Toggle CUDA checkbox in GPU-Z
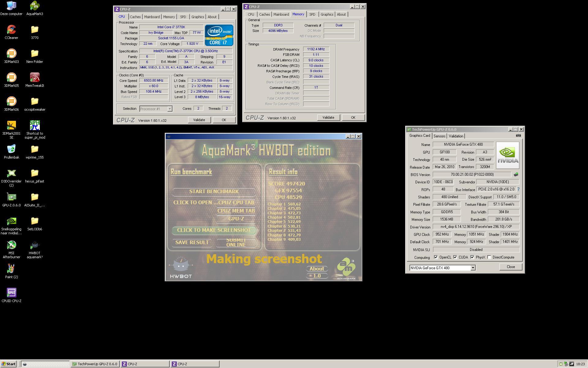The image size is (588, 368). click(x=455, y=257)
